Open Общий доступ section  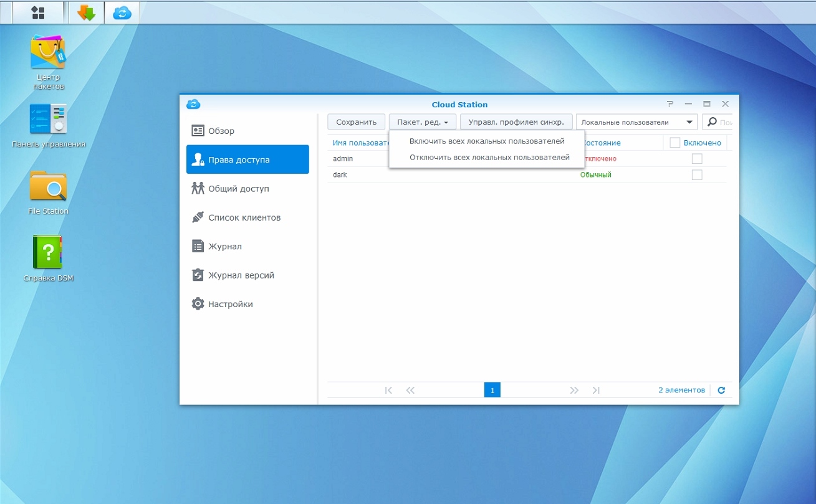[247, 188]
